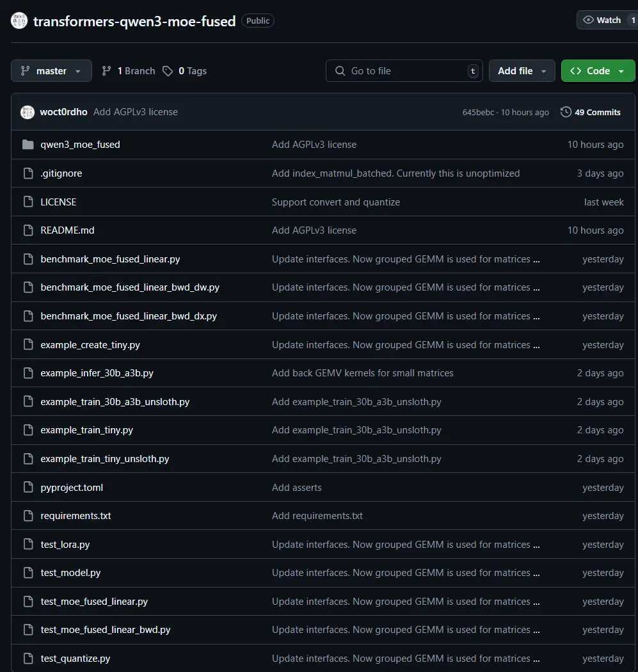
Task: View the 49 Commits history
Action: pos(597,112)
